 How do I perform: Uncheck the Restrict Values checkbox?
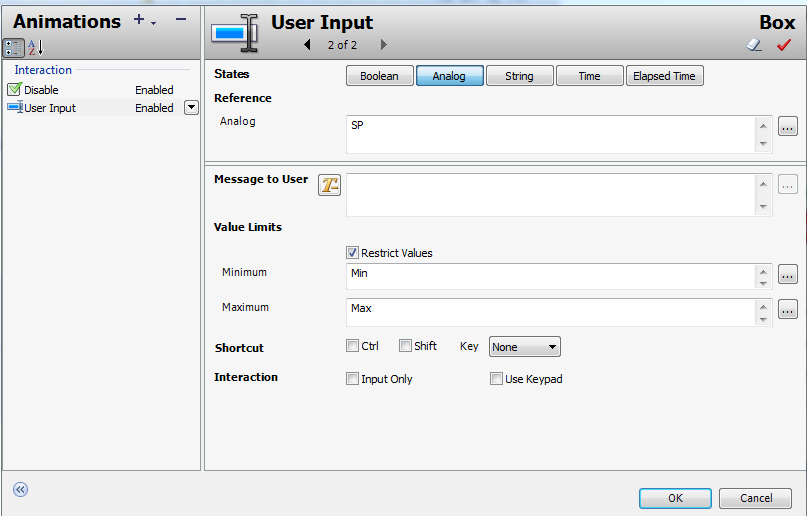pos(352,253)
